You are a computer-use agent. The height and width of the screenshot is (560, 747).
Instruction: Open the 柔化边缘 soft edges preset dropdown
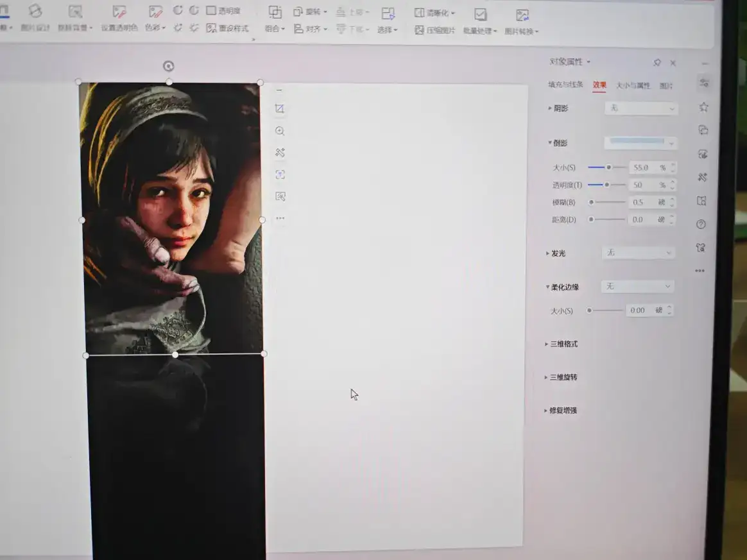pos(637,286)
